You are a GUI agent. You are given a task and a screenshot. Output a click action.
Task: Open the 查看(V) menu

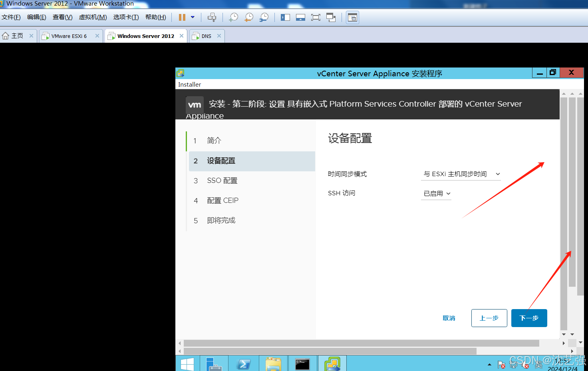click(63, 17)
